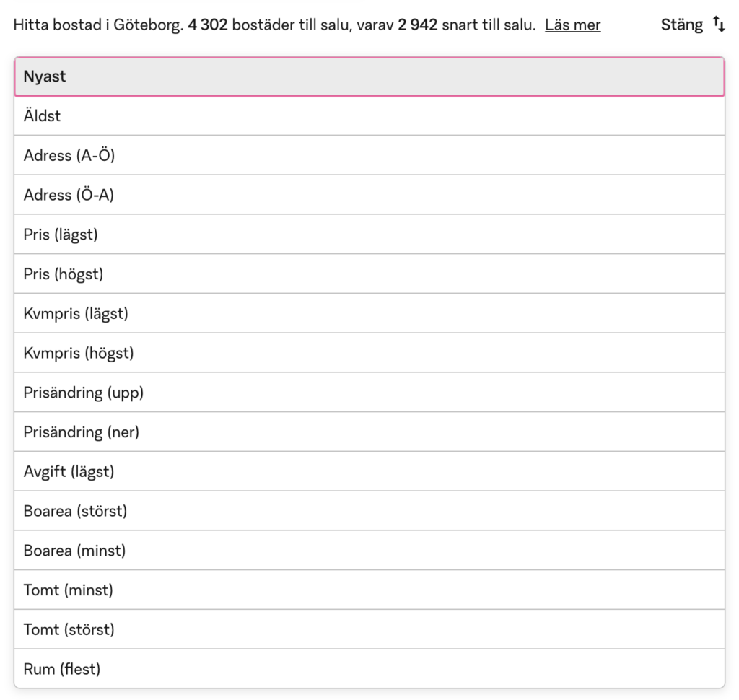This screenshot has height=700, width=739.
Task: Sort listings by Kvmpris (högst)
Action: (369, 353)
